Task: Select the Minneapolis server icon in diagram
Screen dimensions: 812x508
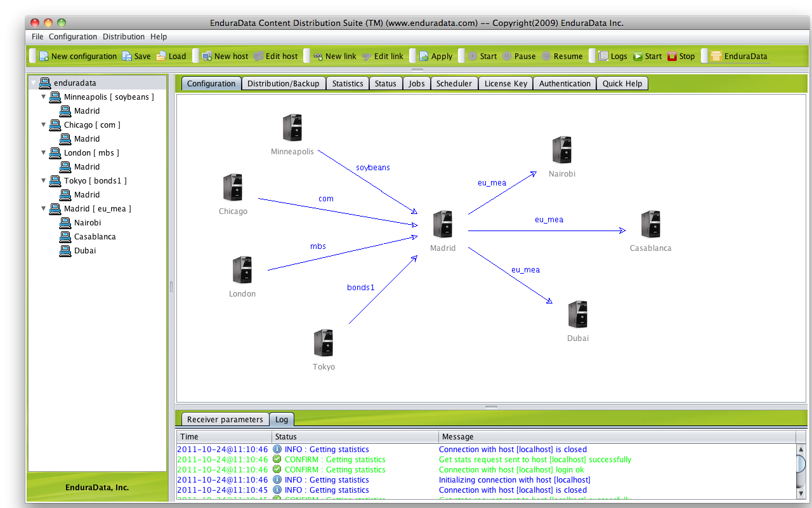Action: 292,128
